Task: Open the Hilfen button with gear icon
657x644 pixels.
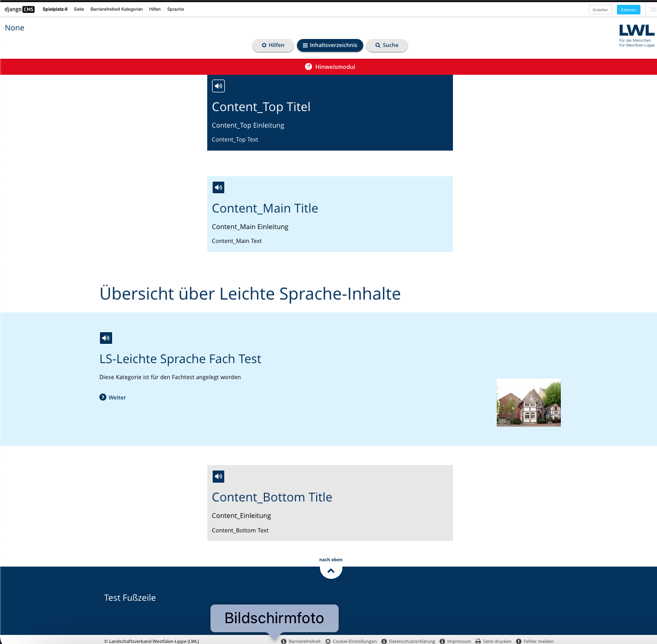Action: 273,45
